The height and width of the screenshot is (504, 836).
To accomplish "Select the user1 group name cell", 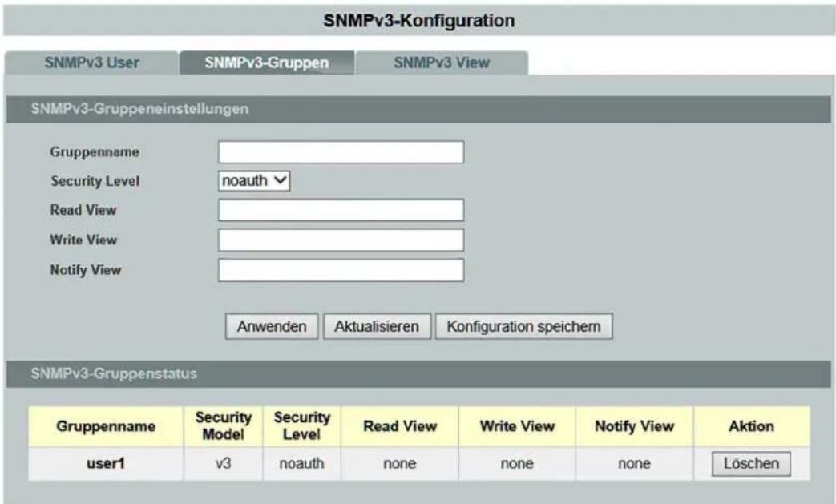I will coord(106,464).
